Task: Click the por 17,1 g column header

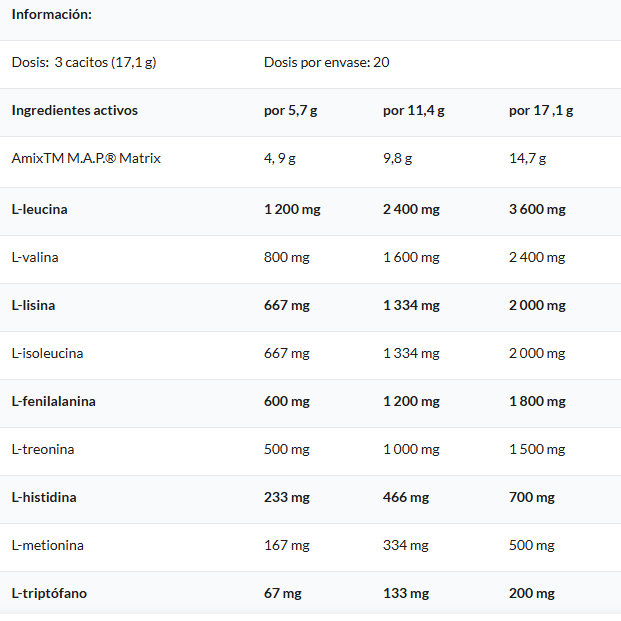Action: 541,110
